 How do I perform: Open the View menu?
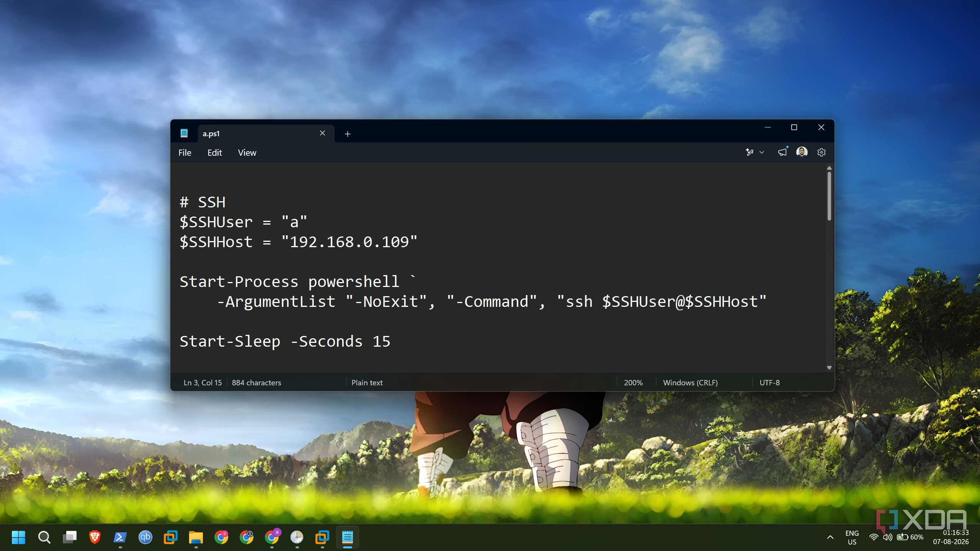tap(247, 153)
